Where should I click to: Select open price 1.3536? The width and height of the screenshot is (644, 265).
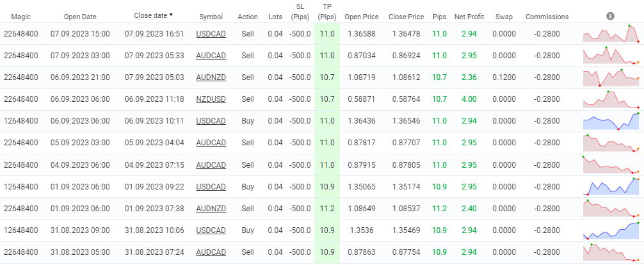[362, 230]
